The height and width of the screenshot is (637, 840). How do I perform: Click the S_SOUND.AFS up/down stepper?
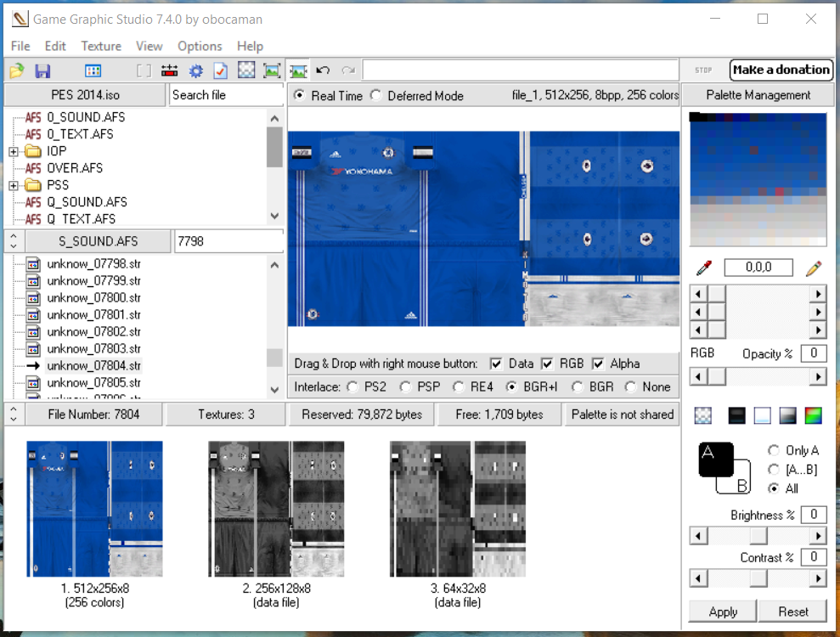pos(14,241)
